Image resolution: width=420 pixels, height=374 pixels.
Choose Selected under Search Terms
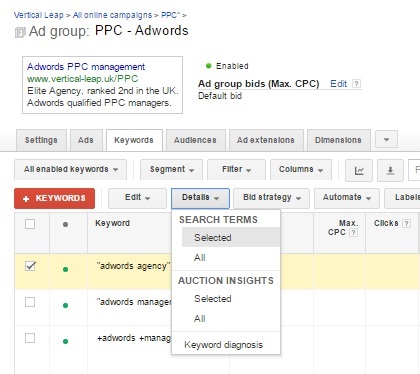click(x=231, y=237)
